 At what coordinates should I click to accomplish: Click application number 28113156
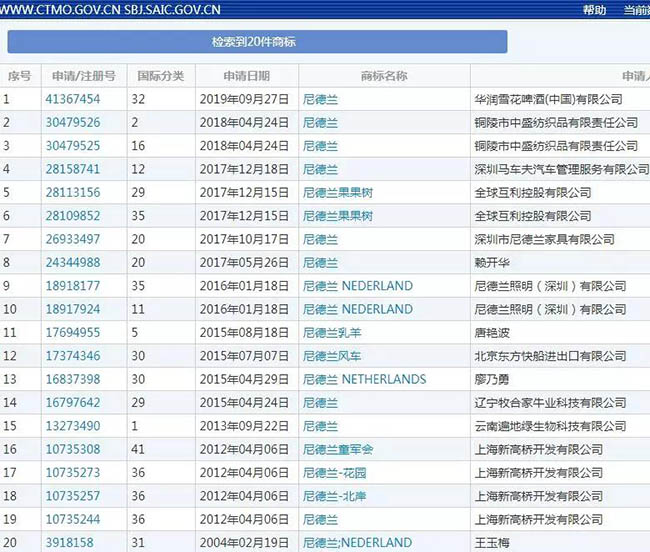tap(73, 192)
